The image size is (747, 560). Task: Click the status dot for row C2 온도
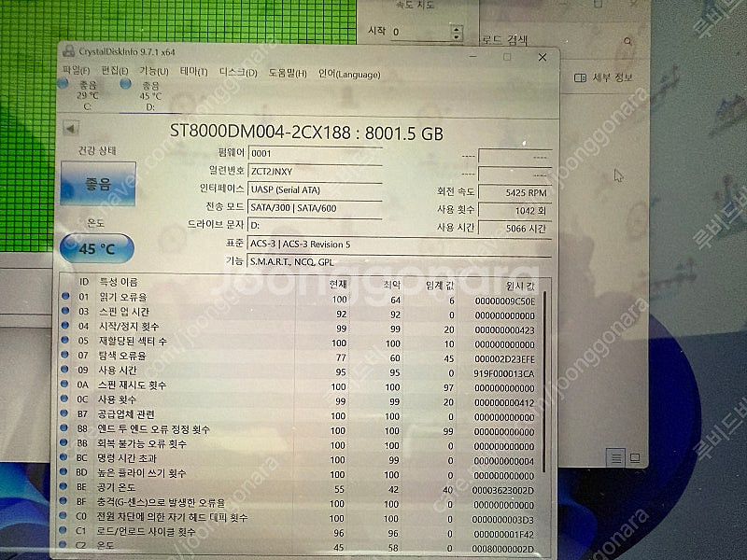62,544
